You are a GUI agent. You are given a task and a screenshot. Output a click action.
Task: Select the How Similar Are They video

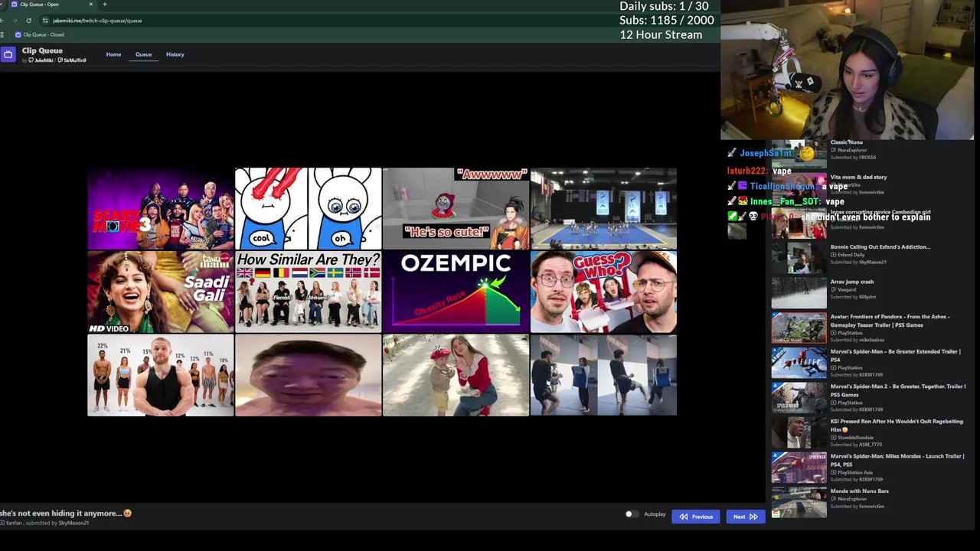308,292
